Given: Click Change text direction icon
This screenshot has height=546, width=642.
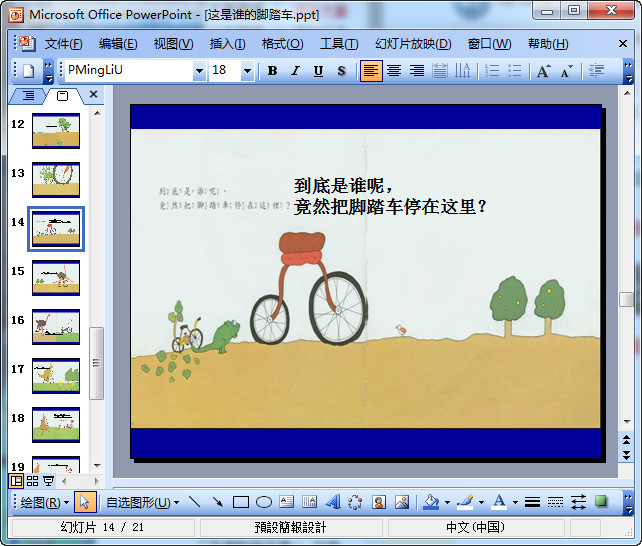Looking at the screenshot, I should tap(463, 71).
